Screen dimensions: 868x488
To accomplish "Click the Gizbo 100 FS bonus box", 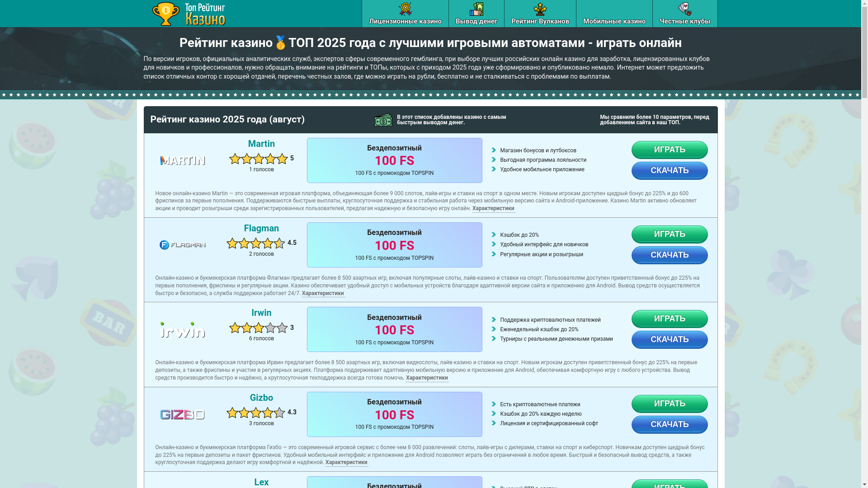I will [x=394, y=414].
